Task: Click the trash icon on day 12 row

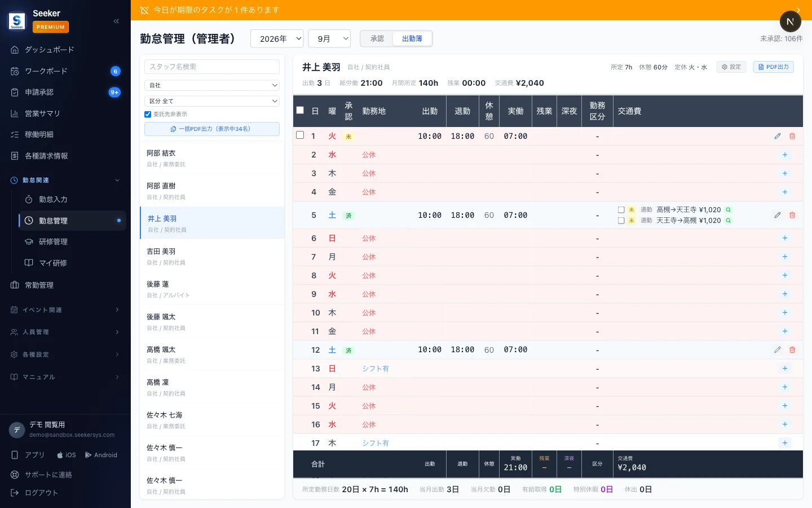Action: coord(792,350)
